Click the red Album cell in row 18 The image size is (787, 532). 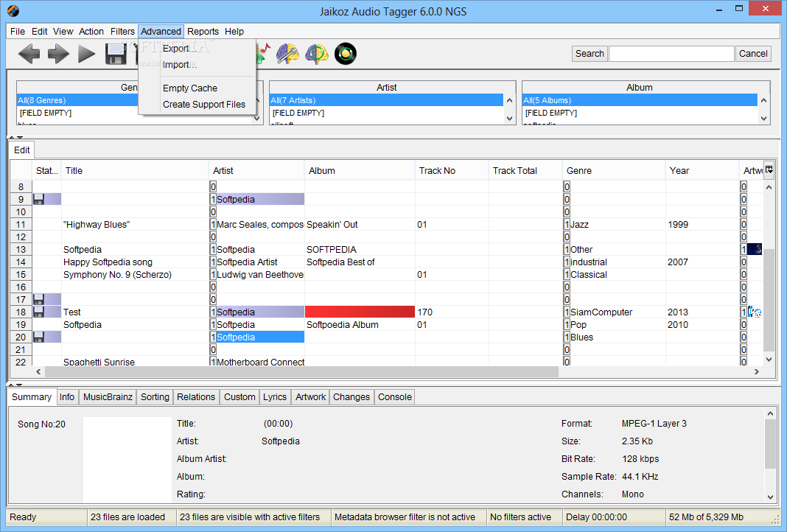point(360,312)
